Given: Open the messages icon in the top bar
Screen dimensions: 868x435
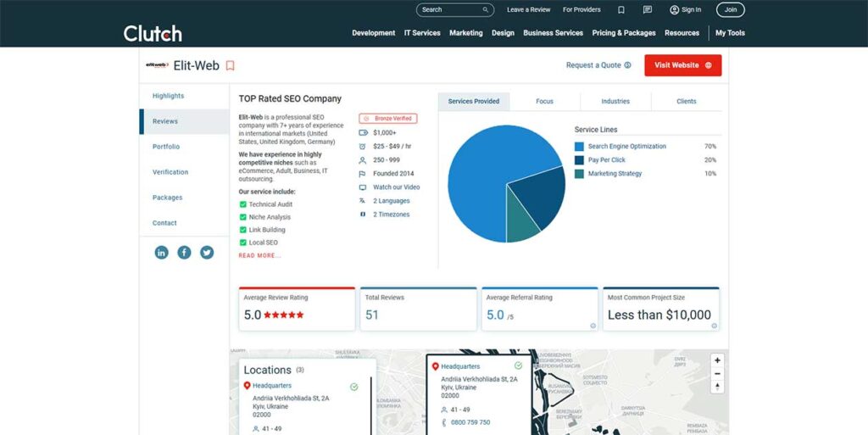Looking at the screenshot, I should click(647, 10).
